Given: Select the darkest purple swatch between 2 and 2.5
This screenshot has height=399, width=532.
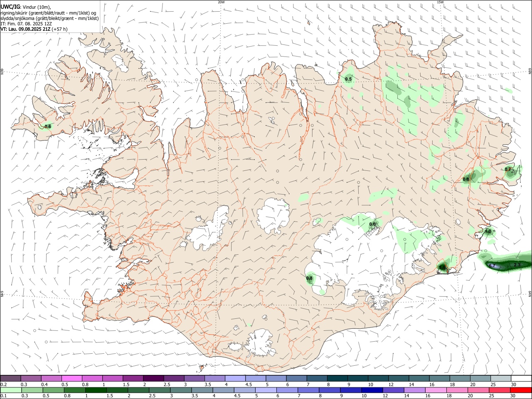Looking at the screenshot, I should pyautogui.click(x=153, y=379).
